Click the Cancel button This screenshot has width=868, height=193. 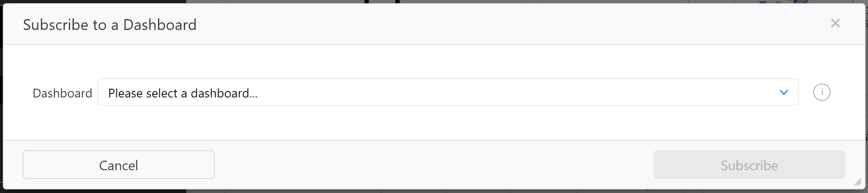click(119, 165)
